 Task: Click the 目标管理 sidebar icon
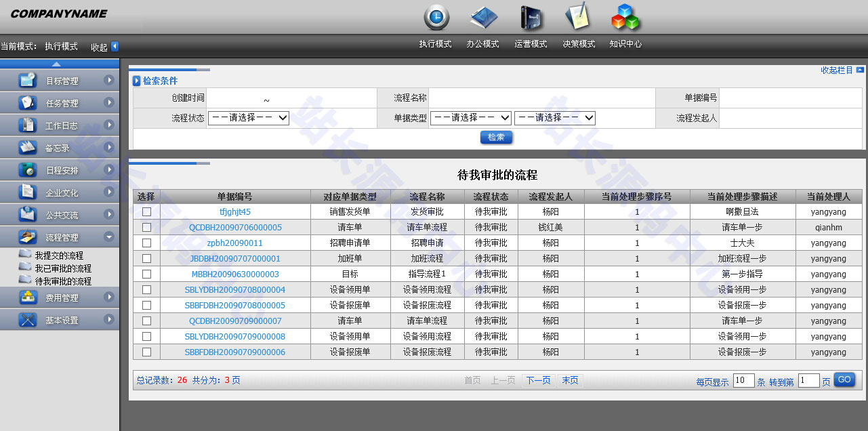28,81
